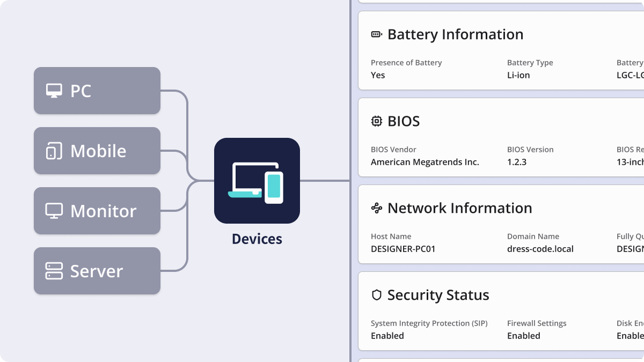Click the PC desktop icon
This screenshot has height=362, width=644.
54,91
